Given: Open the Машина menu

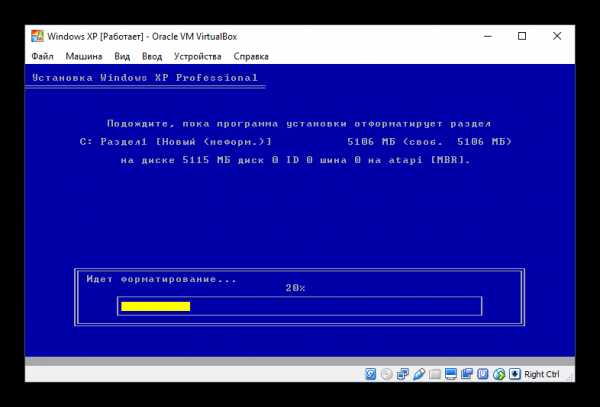Looking at the screenshot, I should (83, 57).
